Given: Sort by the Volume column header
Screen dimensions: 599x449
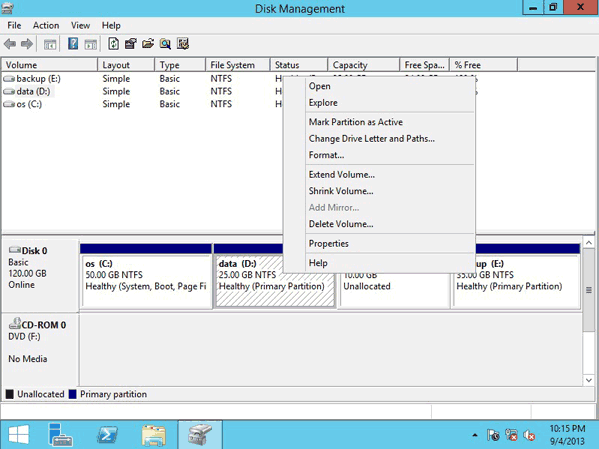Looking at the screenshot, I should (x=50, y=65).
